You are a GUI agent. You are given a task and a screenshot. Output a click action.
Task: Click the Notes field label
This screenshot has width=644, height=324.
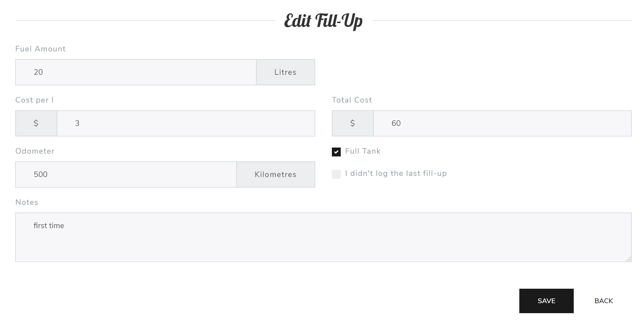point(27,202)
